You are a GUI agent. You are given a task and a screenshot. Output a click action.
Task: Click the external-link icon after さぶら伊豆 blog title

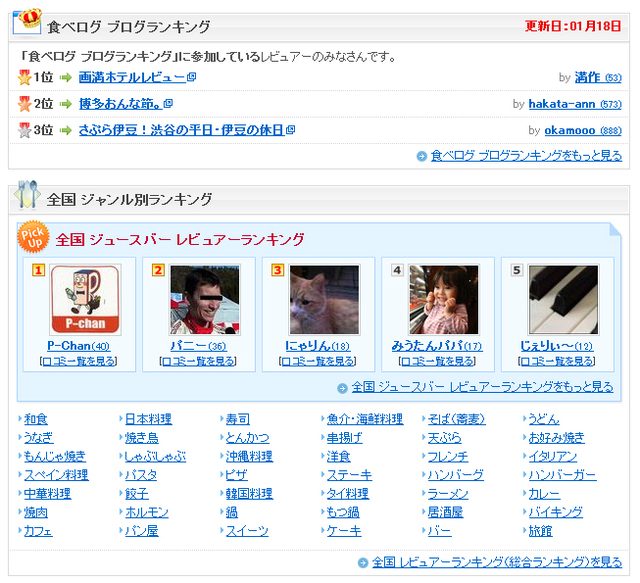pyautogui.click(x=291, y=130)
